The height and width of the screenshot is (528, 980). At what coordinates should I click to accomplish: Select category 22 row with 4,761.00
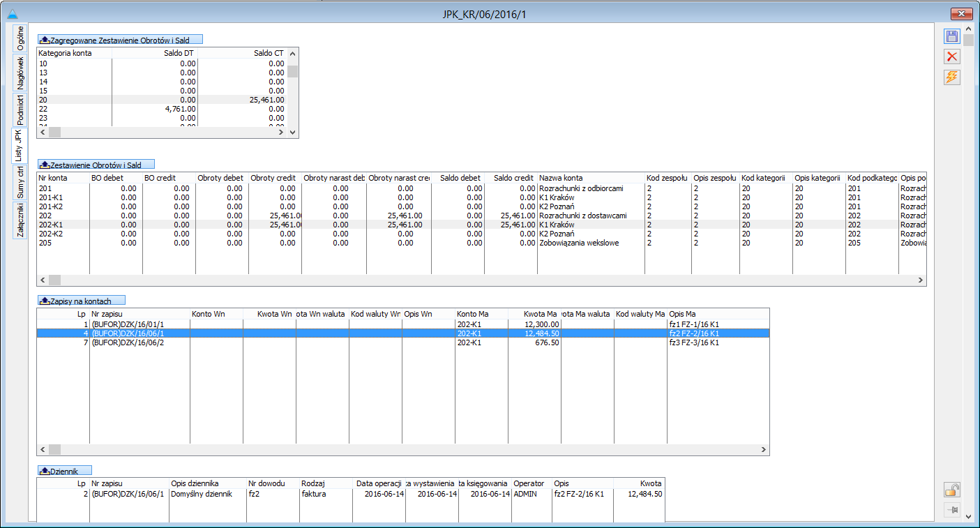[162, 109]
